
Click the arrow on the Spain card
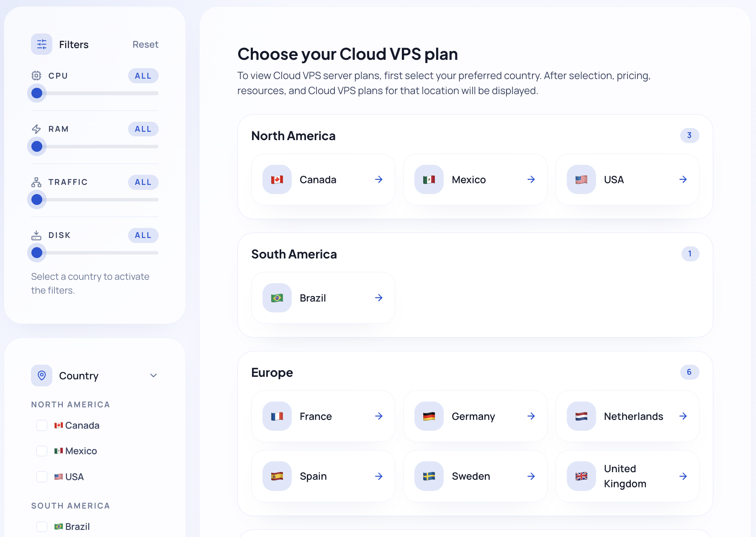coord(379,476)
